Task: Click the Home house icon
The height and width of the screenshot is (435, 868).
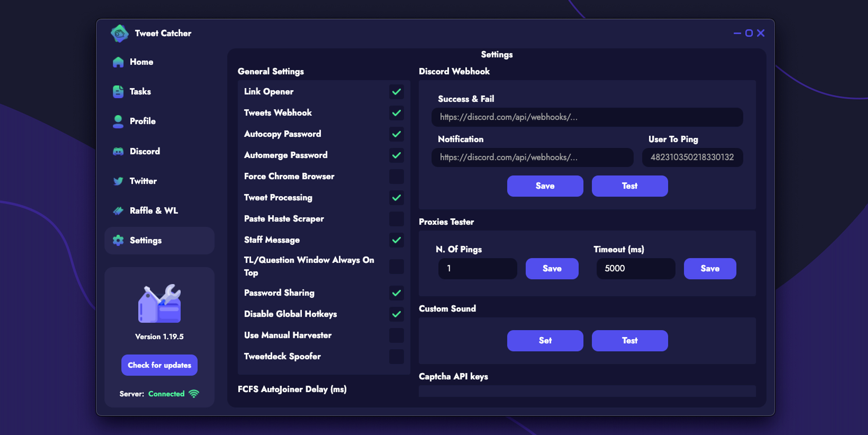Action: click(x=118, y=62)
